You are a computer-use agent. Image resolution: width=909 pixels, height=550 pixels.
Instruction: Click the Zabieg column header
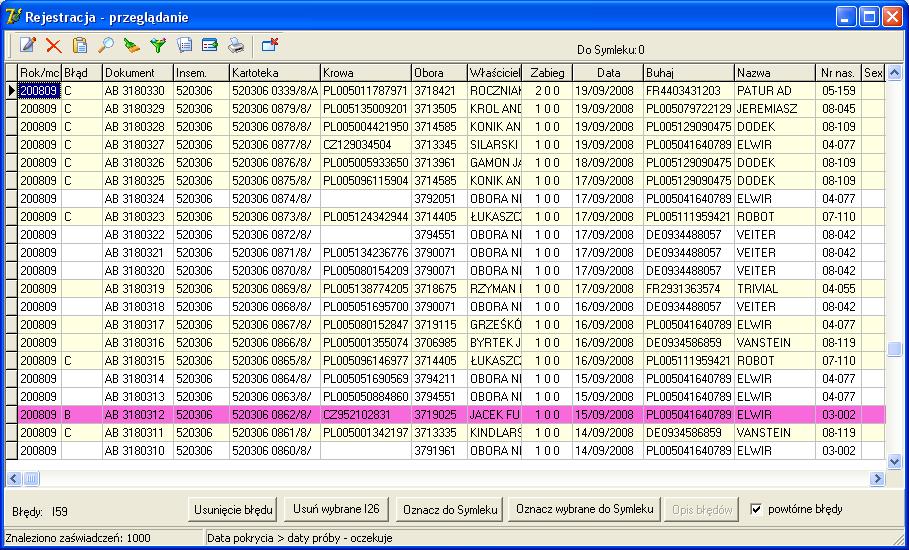pyautogui.click(x=547, y=72)
